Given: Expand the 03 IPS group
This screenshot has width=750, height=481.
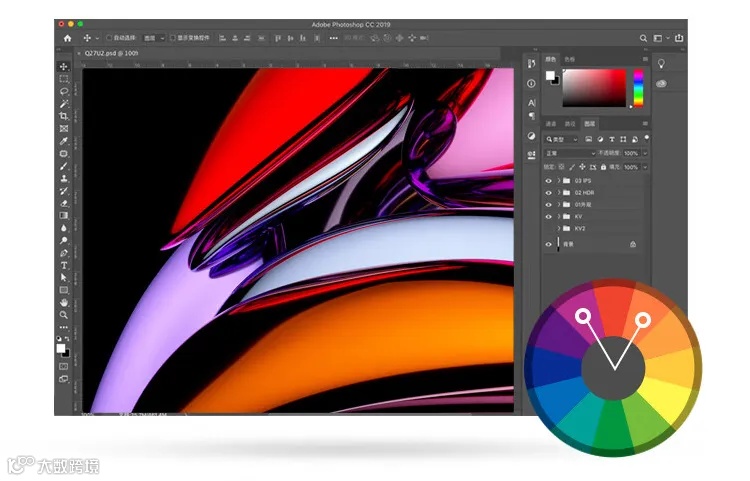Looking at the screenshot, I should pos(559,181).
